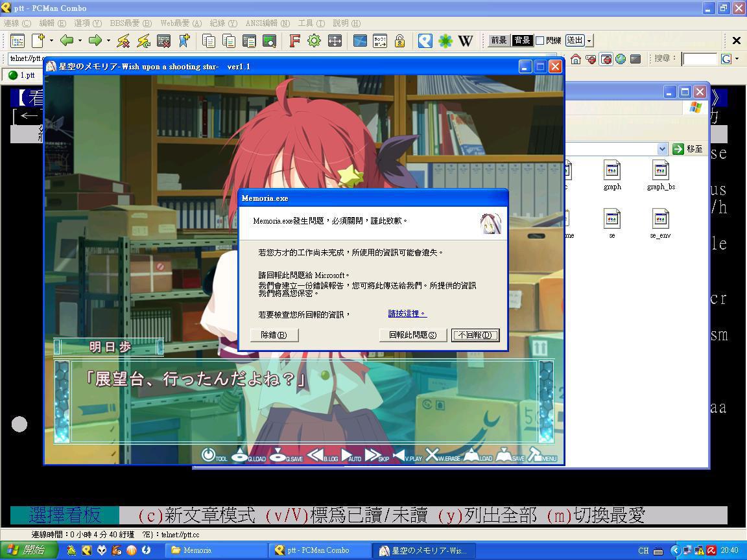Select the se_env file in Explorer
The height and width of the screenshot is (560, 747).
pyautogui.click(x=660, y=224)
